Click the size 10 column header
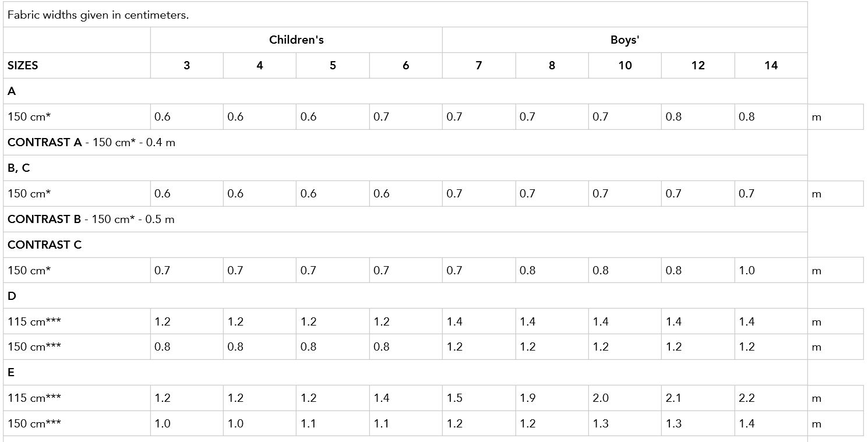The width and height of the screenshot is (868, 442). click(624, 66)
